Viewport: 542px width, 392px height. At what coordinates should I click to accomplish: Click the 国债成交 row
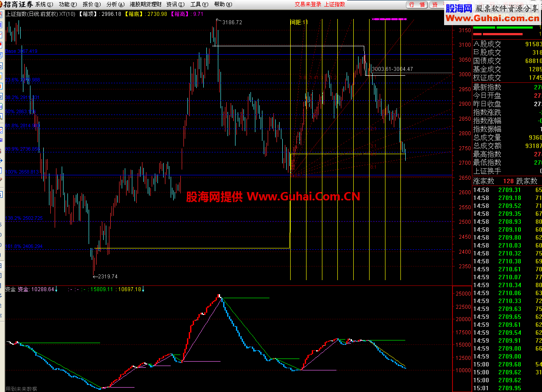[x=507, y=61]
